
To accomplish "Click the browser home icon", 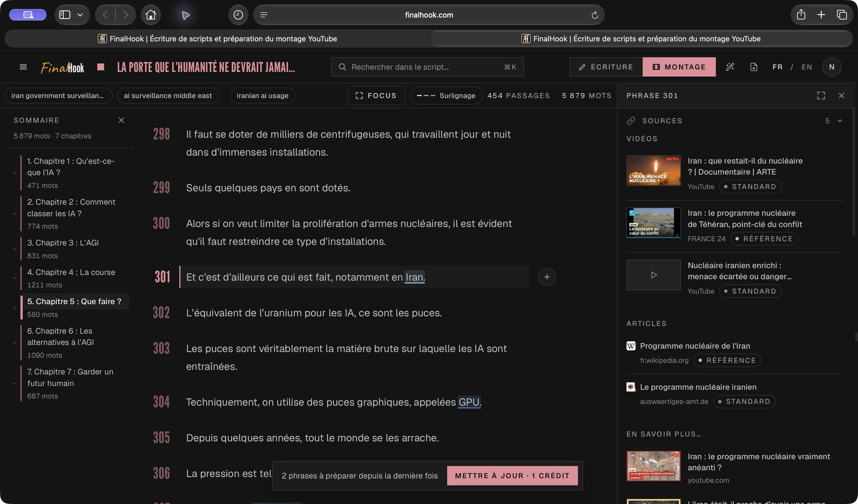I will click(x=151, y=15).
